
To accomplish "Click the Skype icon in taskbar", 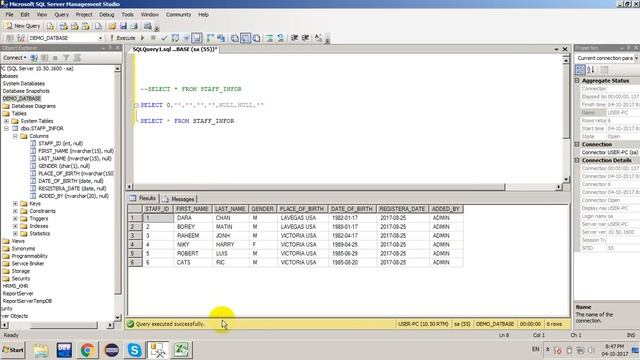I will (x=134, y=350).
